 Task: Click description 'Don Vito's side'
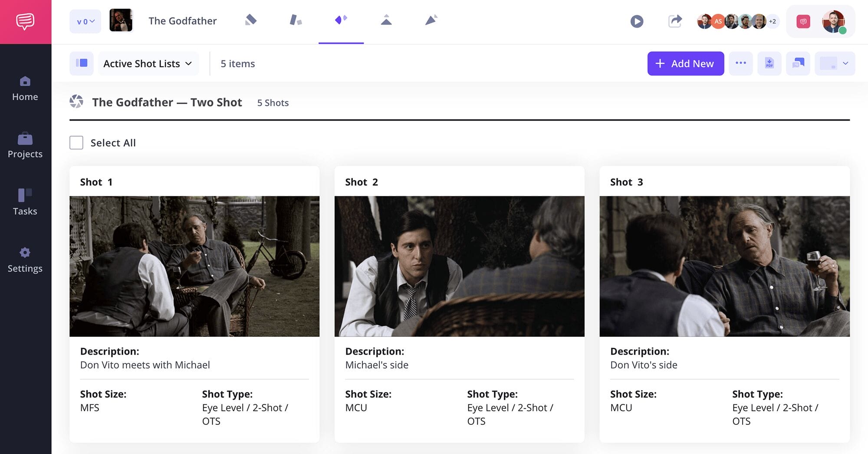click(644, 365)
